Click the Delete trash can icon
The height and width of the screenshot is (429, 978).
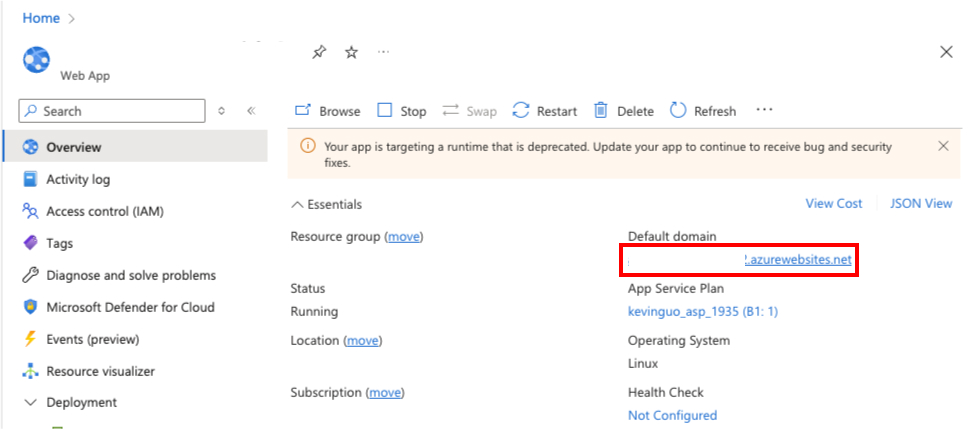coord(601,110)
